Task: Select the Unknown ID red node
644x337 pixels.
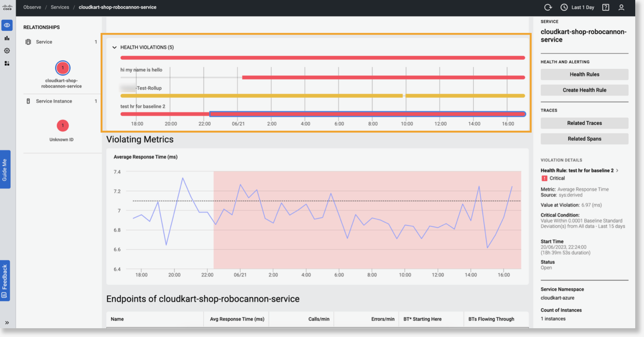Action: (63, 125)
